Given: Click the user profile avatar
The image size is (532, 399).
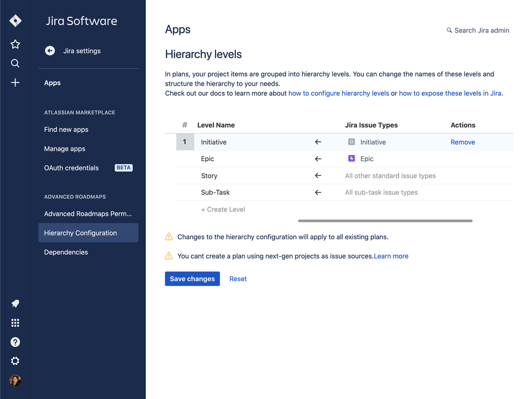Looking at the screenshot, I should click(x=15, y=380).
